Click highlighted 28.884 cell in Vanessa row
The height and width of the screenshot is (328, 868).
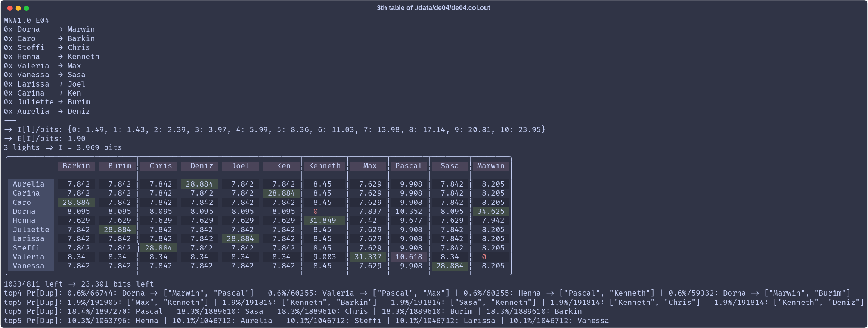[450, 266]
